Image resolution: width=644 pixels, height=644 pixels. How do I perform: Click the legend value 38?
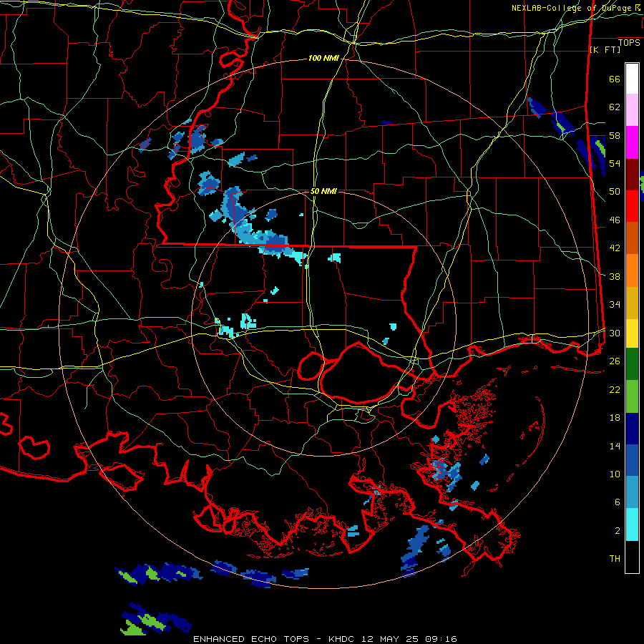(615, 276)
